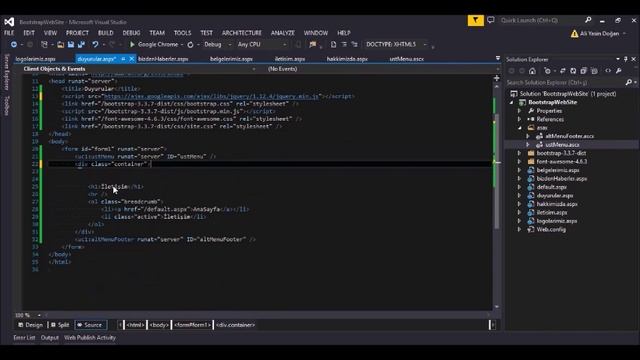Select Web.config in Solution Explorer

551,229
